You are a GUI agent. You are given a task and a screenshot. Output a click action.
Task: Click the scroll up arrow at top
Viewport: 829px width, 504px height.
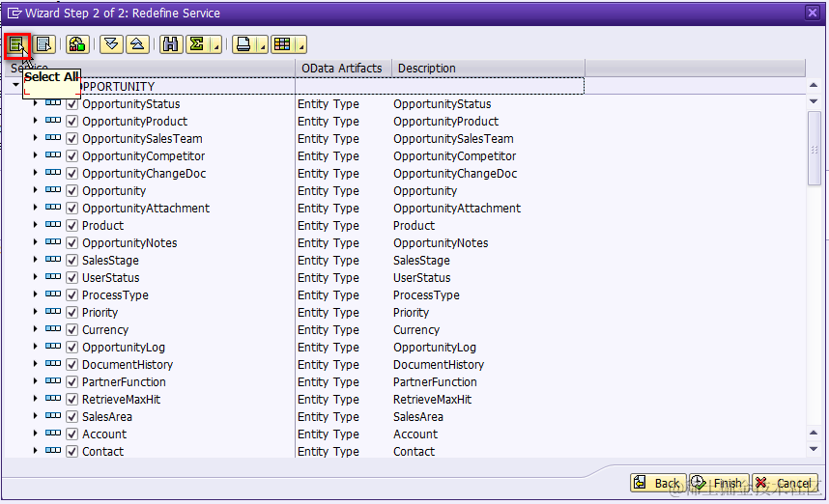pos(814,85)
